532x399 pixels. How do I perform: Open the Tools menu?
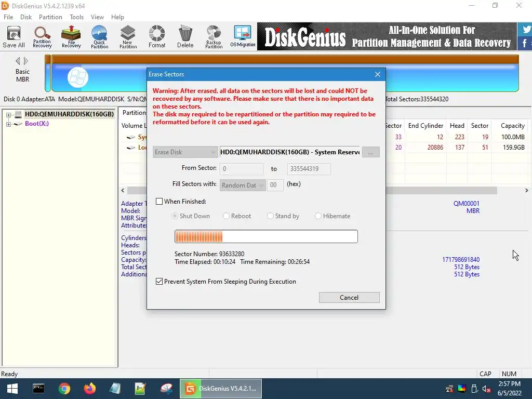pyautogui.click(x=76, y=17)
